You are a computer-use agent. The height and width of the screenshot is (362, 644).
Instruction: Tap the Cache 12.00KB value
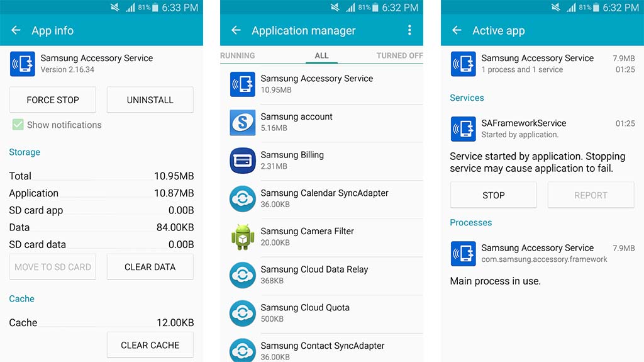tap(175, 322)
